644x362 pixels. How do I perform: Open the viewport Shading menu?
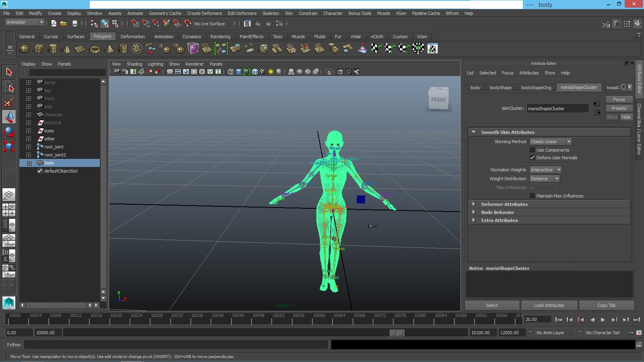(134, 64)
